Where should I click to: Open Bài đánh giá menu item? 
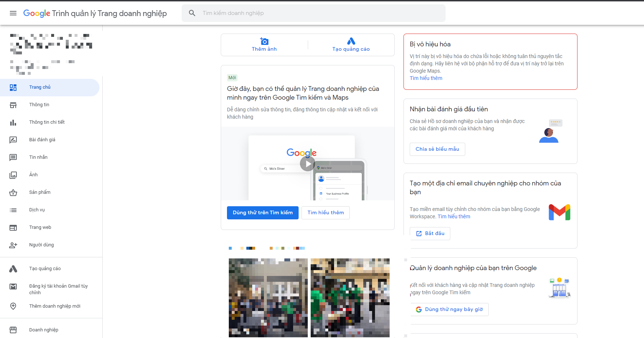point(50,140)
